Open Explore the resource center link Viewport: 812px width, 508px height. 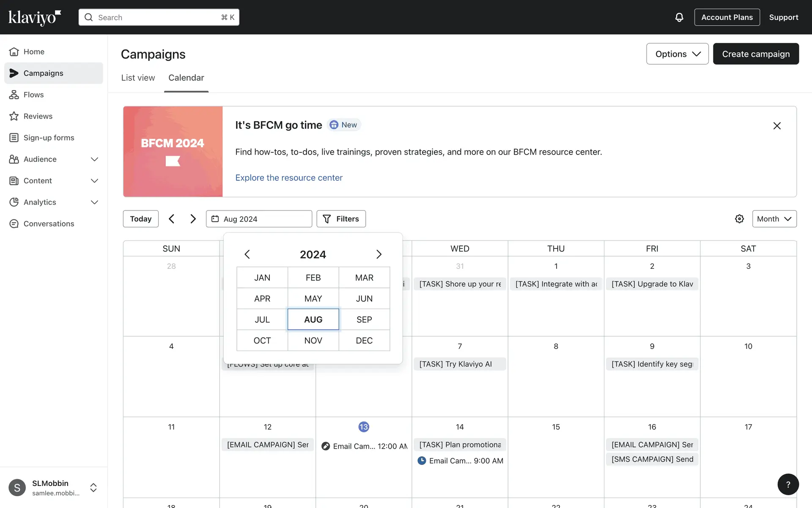[x=288, y=178]
